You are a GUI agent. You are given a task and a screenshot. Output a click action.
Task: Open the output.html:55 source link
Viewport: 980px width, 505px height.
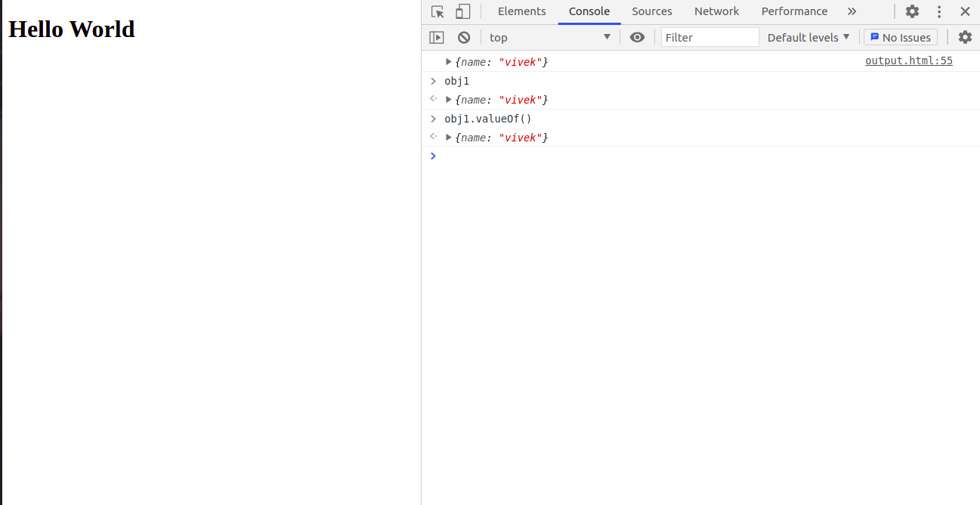[x=908, y=60]
